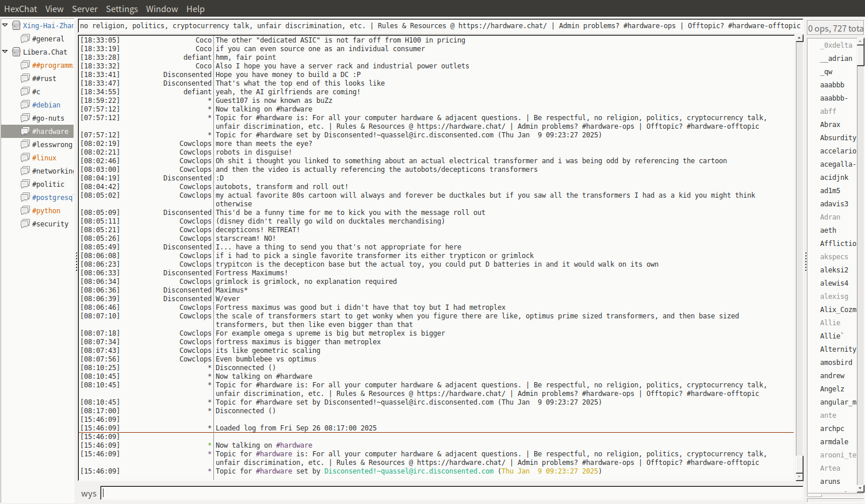The width and height of the screenshot is (865, 504).
Task: Click the #security channel icon
Action: coord(25,224)
